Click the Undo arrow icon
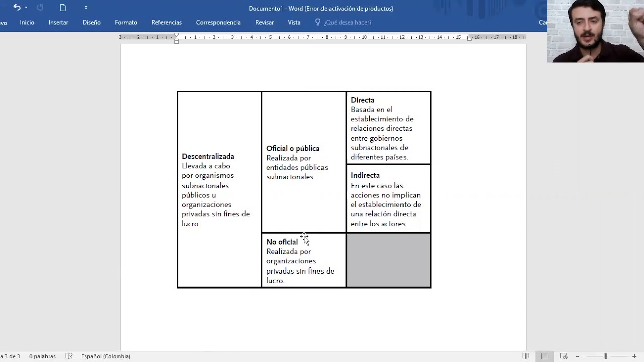This screenshot has width=644, height=362. (x=17, y=8)
